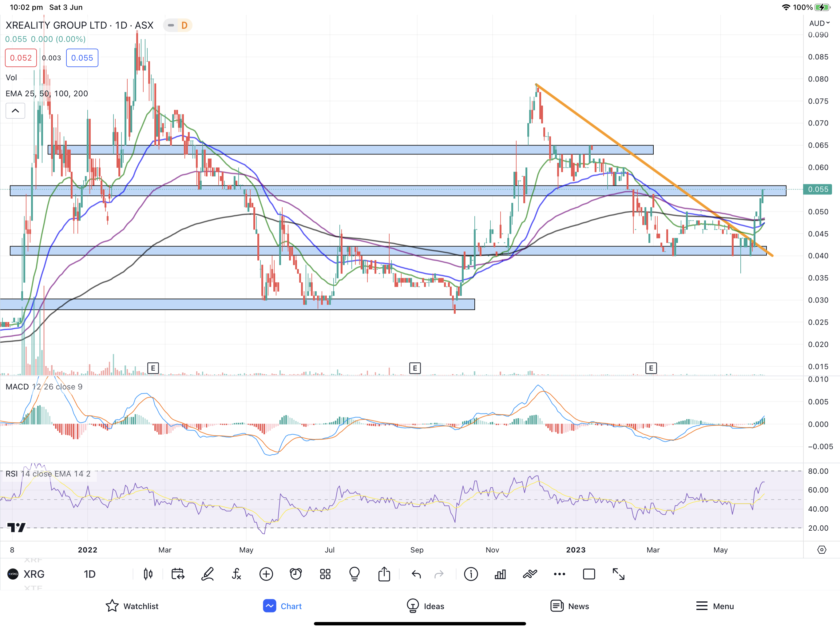Tap the first E earnings marker near March 2022
This screenshot has height=630, width=840.
pos(153,368)
